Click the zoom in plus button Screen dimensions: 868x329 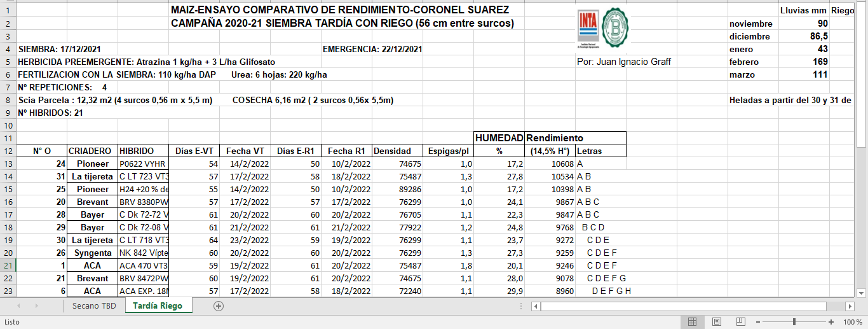[x=831, y=322]
